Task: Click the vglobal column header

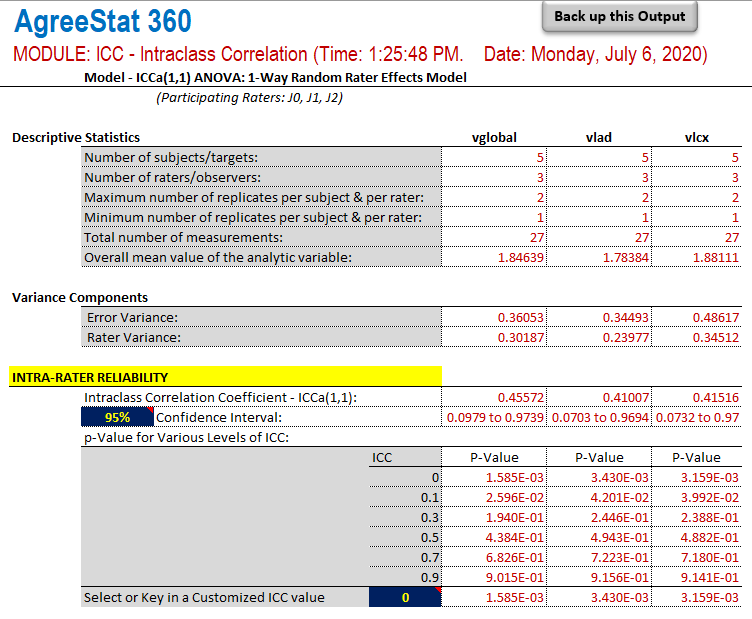Action: [494, 138]
